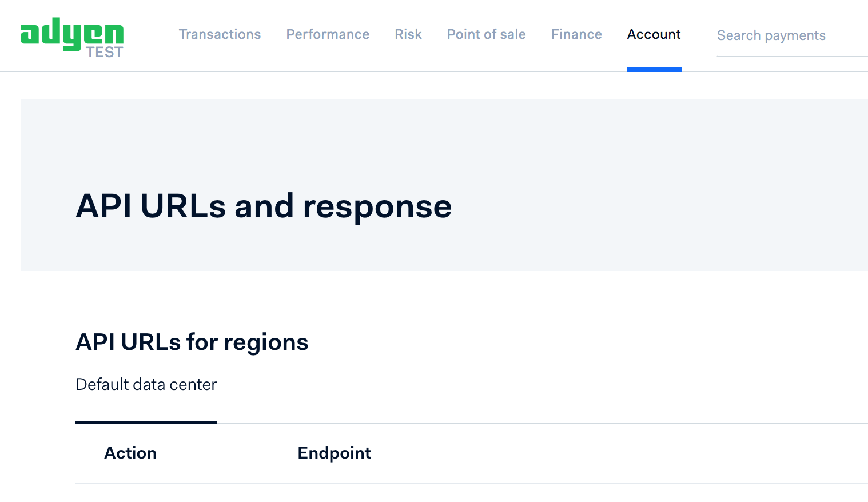Click inside the Search payments field
This screenshot has width=868, height=502.
tap(771, 35)
